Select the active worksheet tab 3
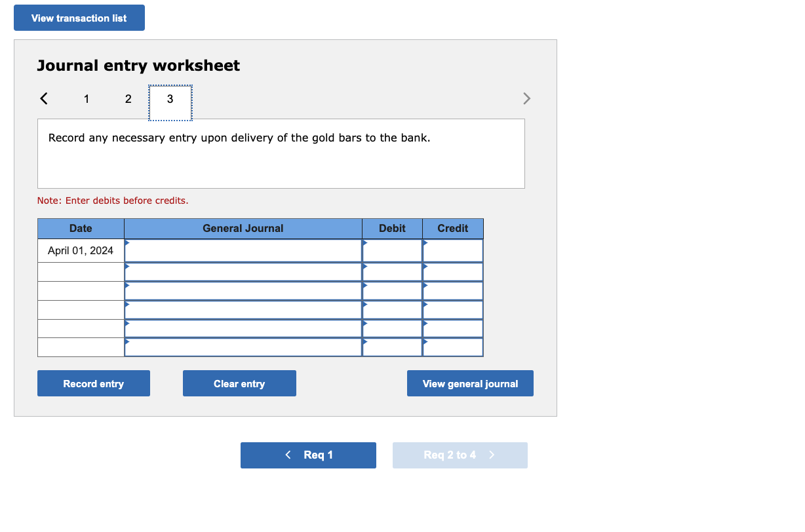 tap(170, 98)
